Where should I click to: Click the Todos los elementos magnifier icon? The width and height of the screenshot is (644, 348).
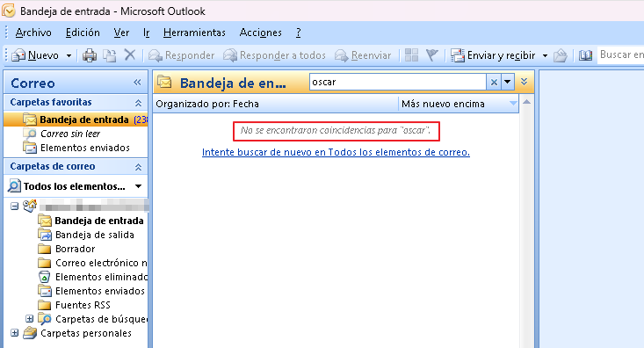14,185
